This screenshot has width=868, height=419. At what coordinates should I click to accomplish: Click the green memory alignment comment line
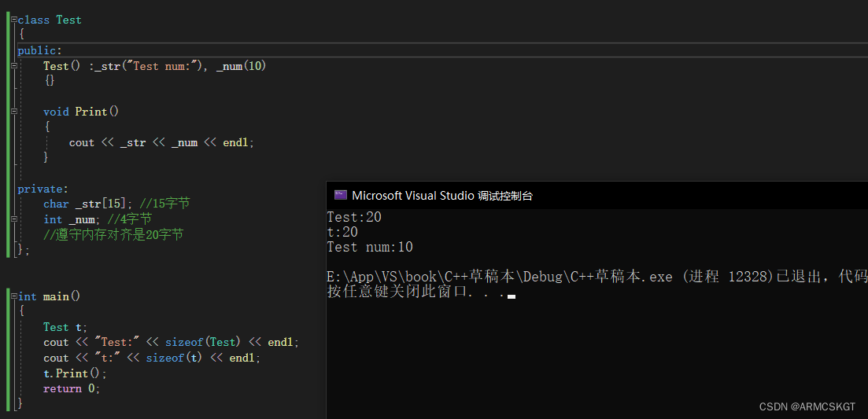coord(113,235)
